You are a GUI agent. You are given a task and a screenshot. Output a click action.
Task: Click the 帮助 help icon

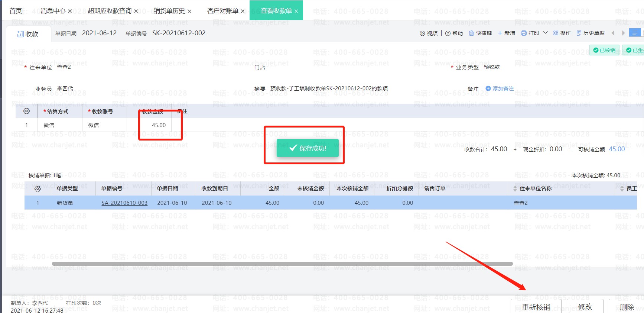tap(448, 33)
